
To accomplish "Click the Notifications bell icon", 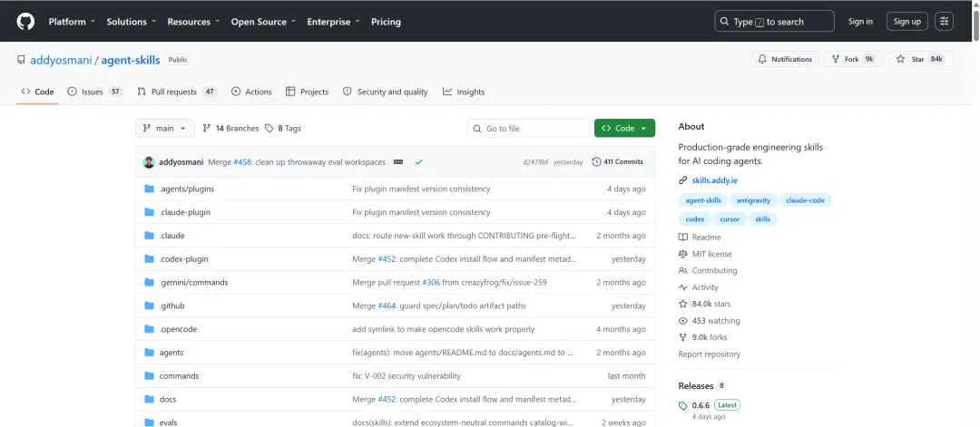I will coord(762,59).
